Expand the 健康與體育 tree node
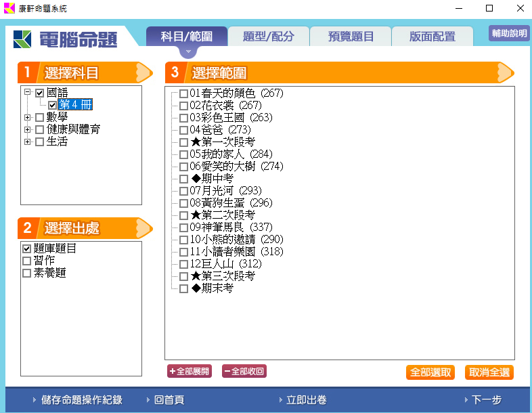532x413 pixels. point(28,130)
